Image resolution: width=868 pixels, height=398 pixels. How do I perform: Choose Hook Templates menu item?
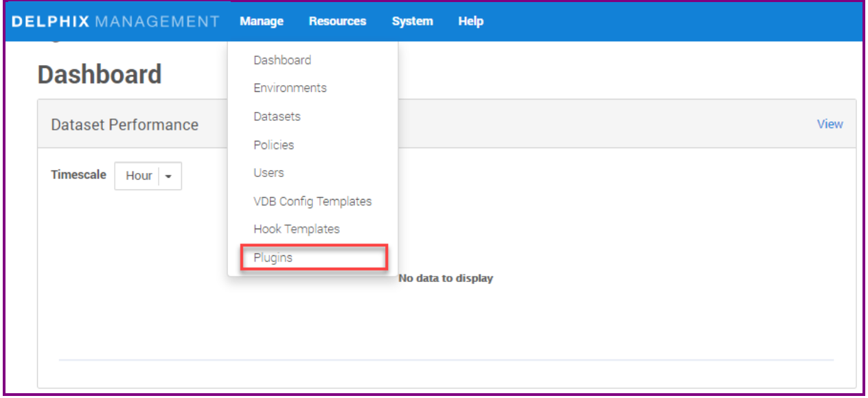pos(297,229)
